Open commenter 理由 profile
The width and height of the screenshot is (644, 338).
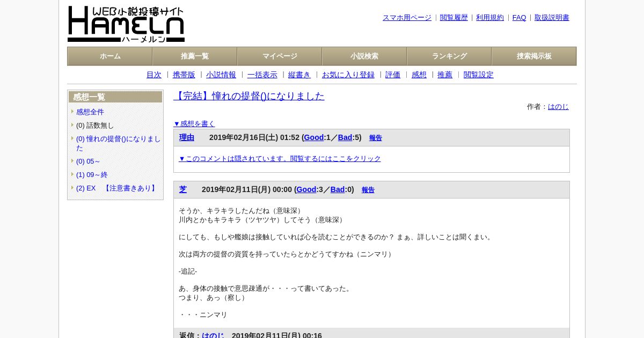point(187,137)
